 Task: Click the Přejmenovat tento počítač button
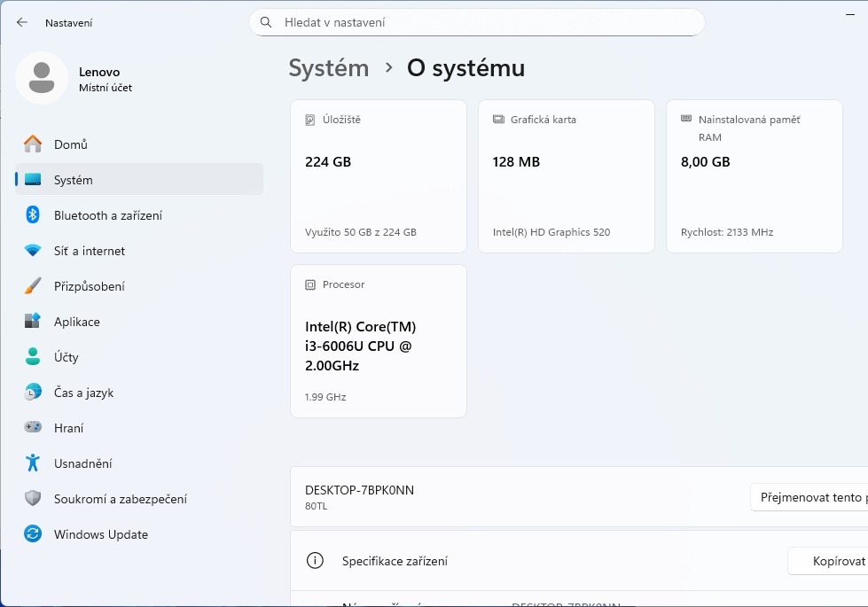point(809,497)
